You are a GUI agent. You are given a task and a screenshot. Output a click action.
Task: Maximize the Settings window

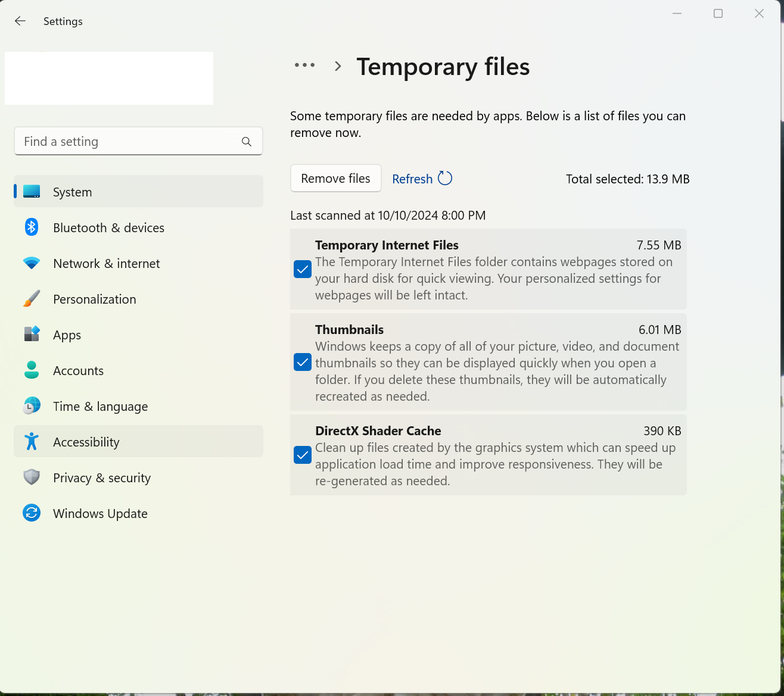[718, 13]
